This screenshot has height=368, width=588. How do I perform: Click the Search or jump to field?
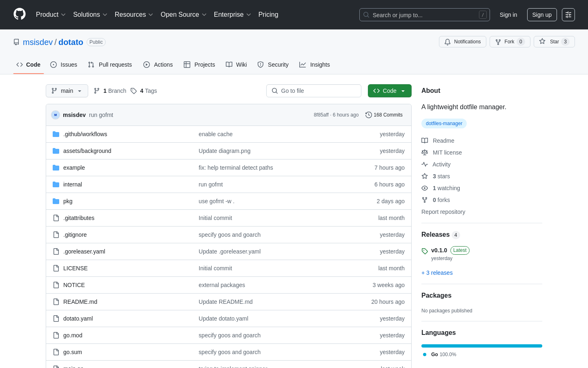tap(424, 15)
